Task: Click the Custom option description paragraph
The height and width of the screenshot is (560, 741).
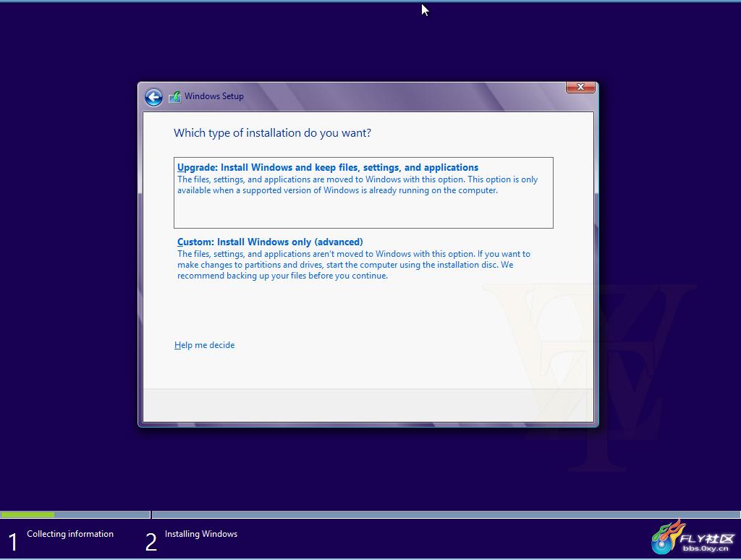Action: (x=353, y=265)
